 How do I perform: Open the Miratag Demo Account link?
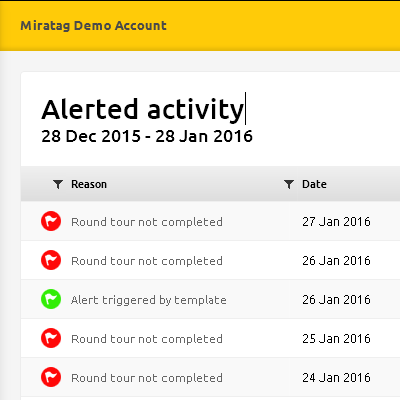[93, 26]
